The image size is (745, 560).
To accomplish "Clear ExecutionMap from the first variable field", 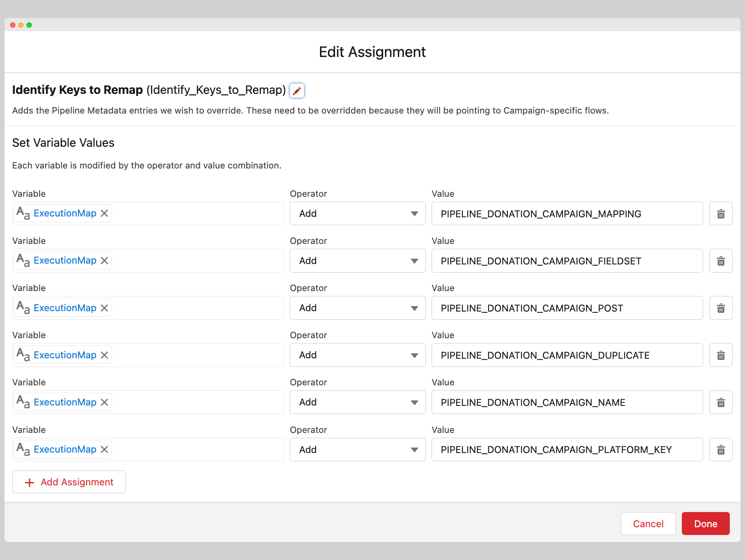I will (105, 214).
